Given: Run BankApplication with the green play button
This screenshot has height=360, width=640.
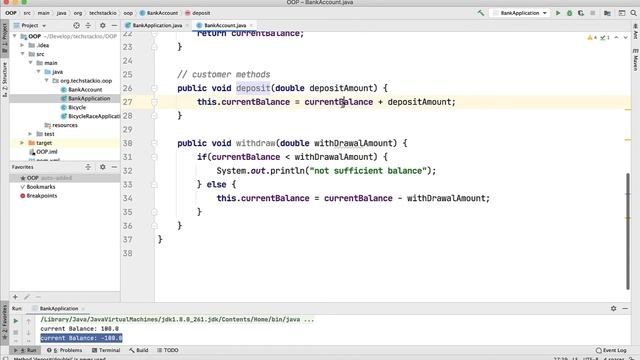Looking at the screenshot, I should tap(558, 13).
